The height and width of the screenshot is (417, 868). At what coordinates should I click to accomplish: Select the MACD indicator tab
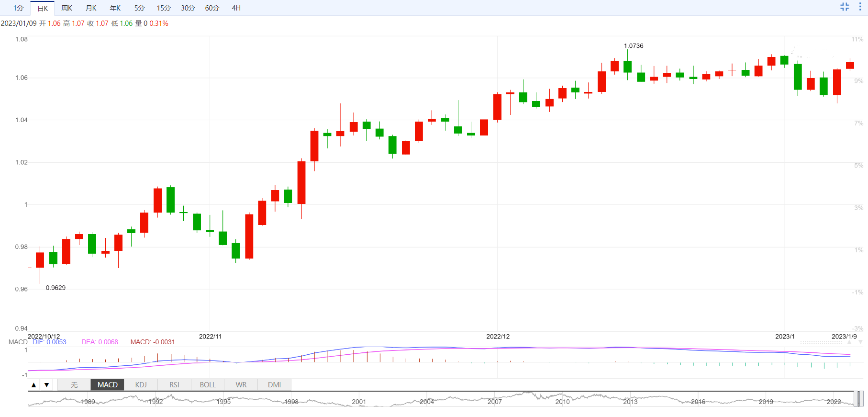pyautogui.click(x=108, y=385)
